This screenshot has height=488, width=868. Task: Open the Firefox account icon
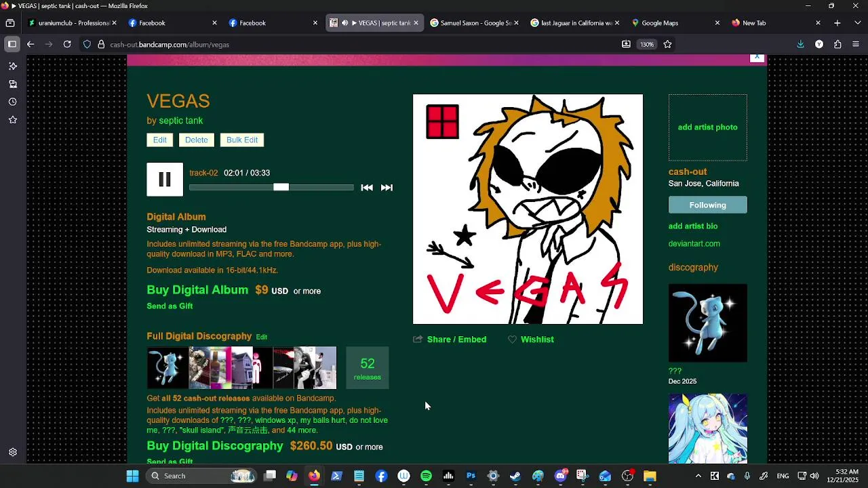click(x=819, y=44)
